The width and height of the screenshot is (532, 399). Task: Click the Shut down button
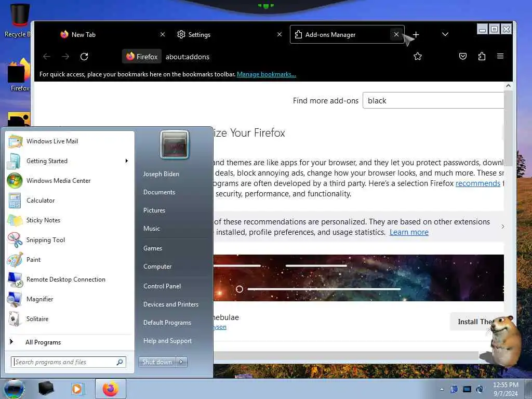157,362
